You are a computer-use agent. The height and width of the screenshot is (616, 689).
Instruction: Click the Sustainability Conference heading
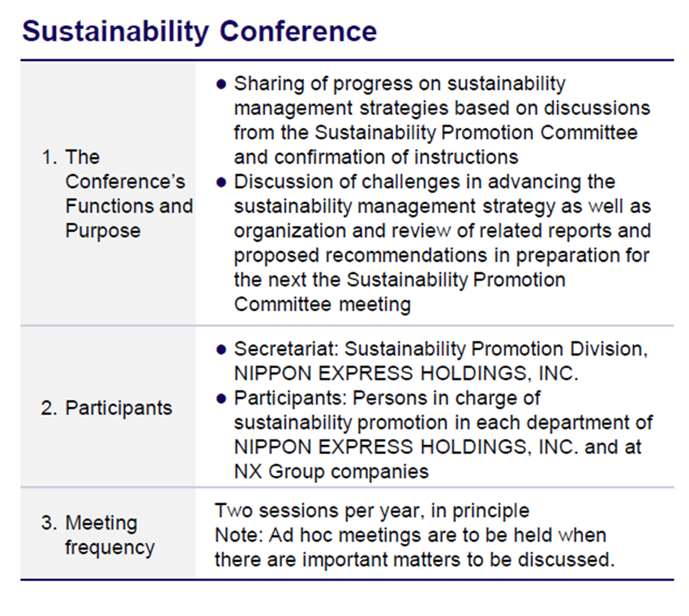(199, 32)
